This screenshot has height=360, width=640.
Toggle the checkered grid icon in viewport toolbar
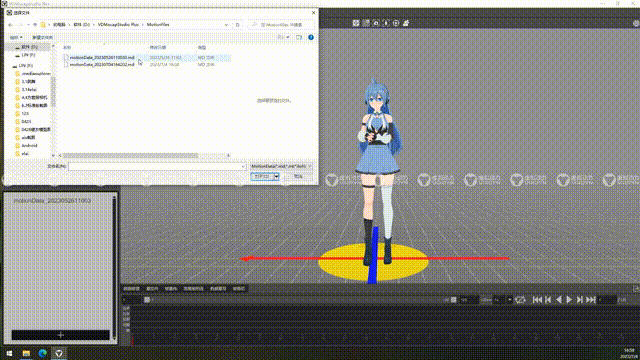coord(366,23)
